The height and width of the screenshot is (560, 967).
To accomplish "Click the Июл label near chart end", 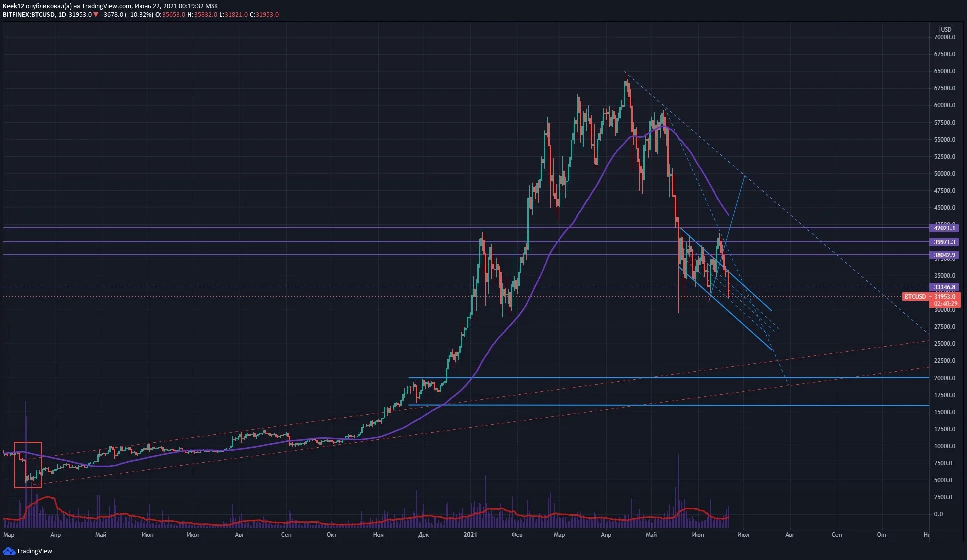I will (743, 534).
